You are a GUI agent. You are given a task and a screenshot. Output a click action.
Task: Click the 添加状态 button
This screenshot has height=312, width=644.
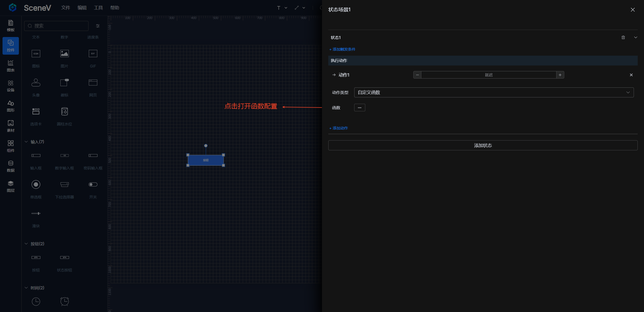point(482,145)
